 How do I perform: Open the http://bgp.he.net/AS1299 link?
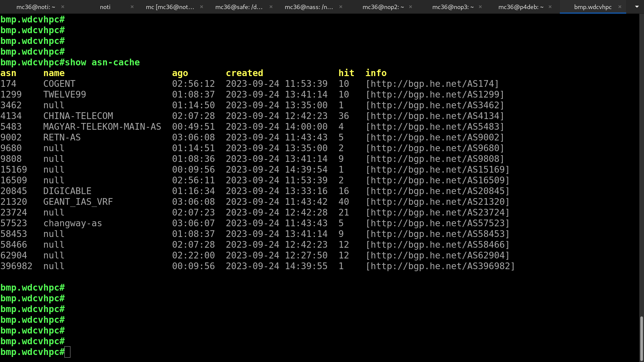[435, 95]
